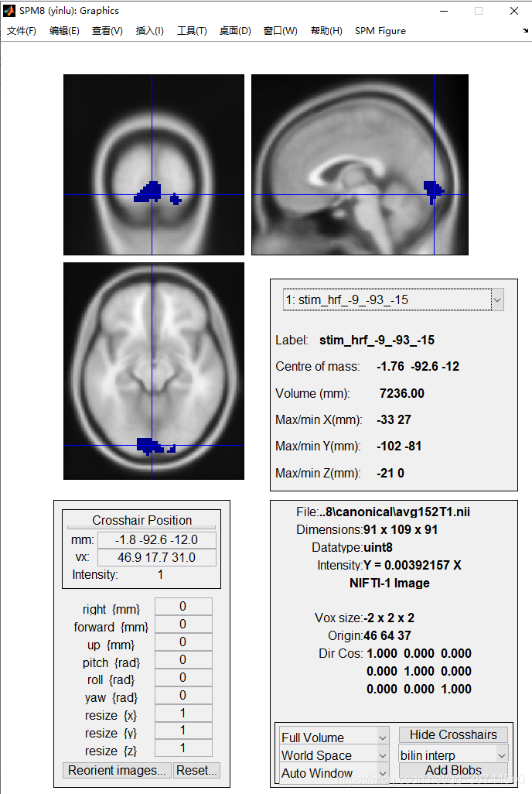The image size is (532, 794).
Task: Click the MATLAB icon in the title bar
Action: click(x=9, y=11)
